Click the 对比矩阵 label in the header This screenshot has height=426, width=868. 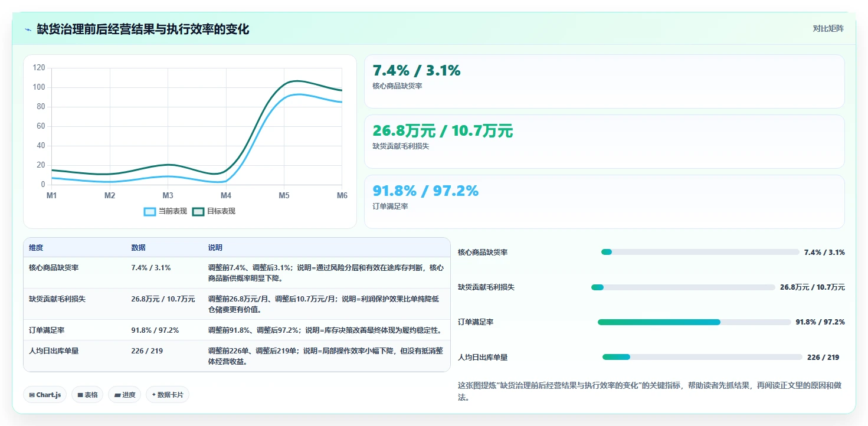828,28
